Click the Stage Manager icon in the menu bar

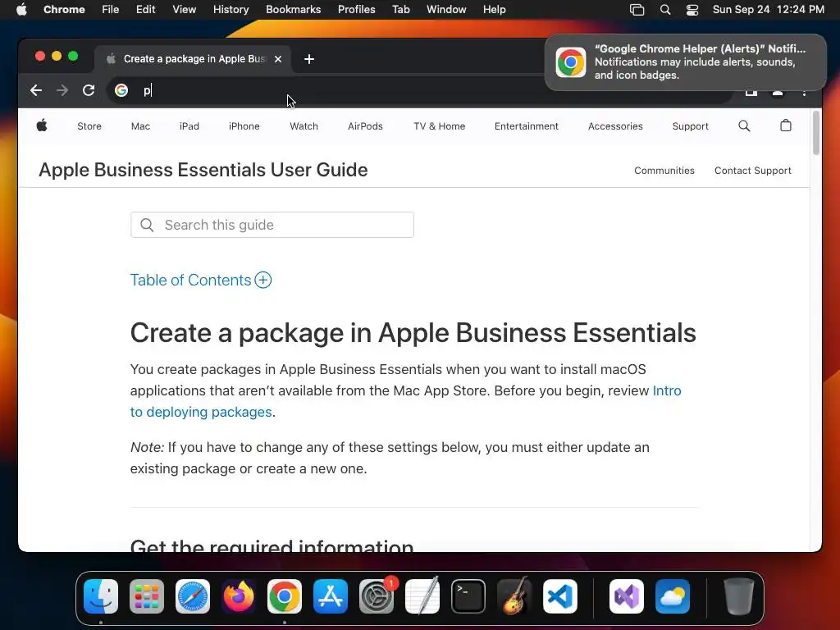pos(637,10)
